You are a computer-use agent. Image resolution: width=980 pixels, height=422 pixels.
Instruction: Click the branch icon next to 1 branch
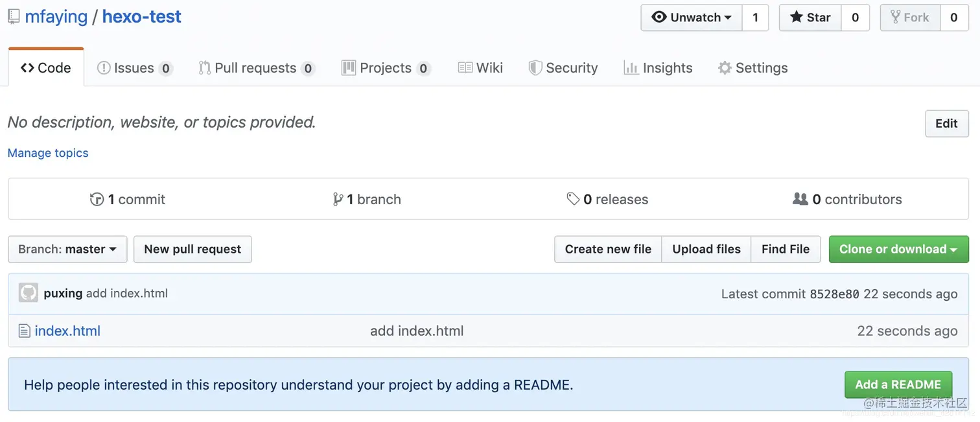click(x=338, y=199)
